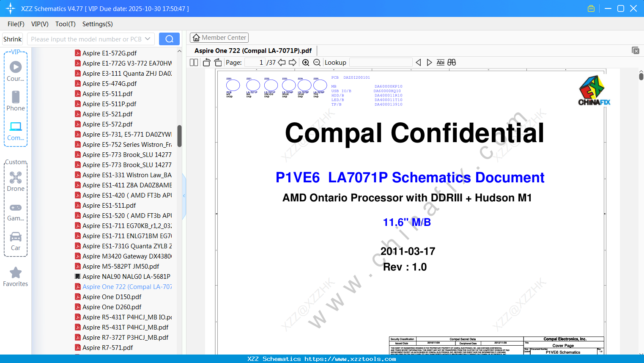Viewport: 644px width, 363px height.
Task: Find next Lookup match
Action: click(x=429, y=63)
